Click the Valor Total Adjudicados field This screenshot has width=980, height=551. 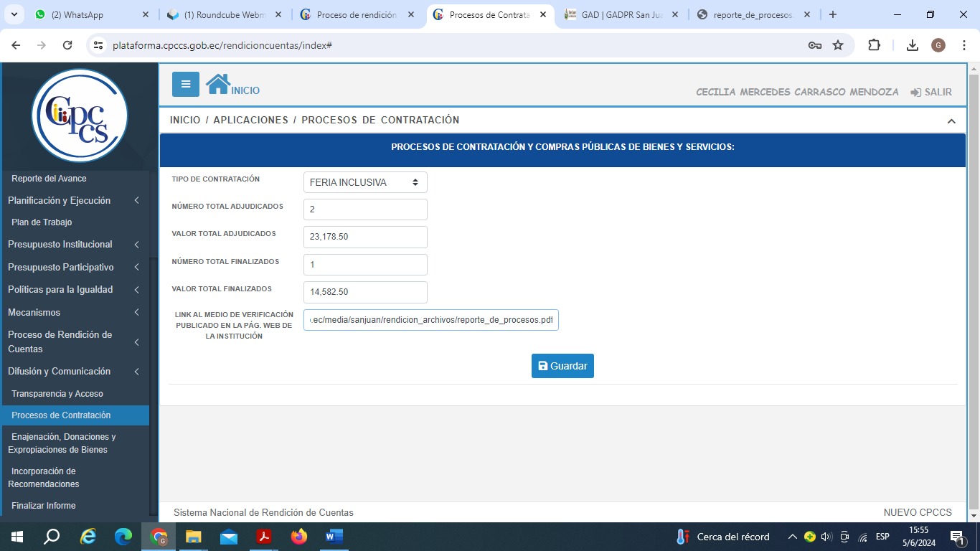click(x=365, y=237)
